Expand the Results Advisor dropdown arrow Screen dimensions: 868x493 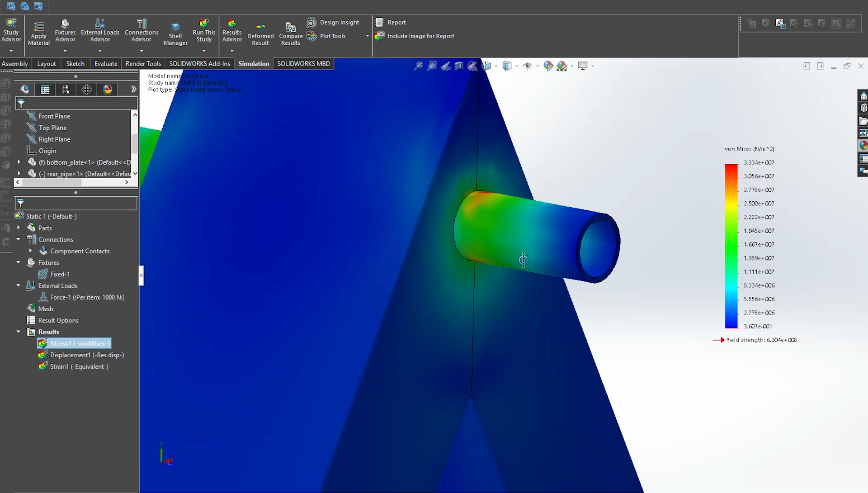click(232, 51)
